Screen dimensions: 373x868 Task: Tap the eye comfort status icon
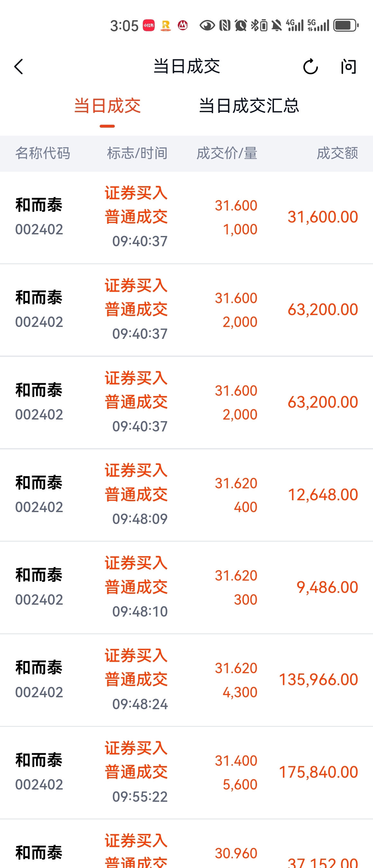tap(207, 25)
